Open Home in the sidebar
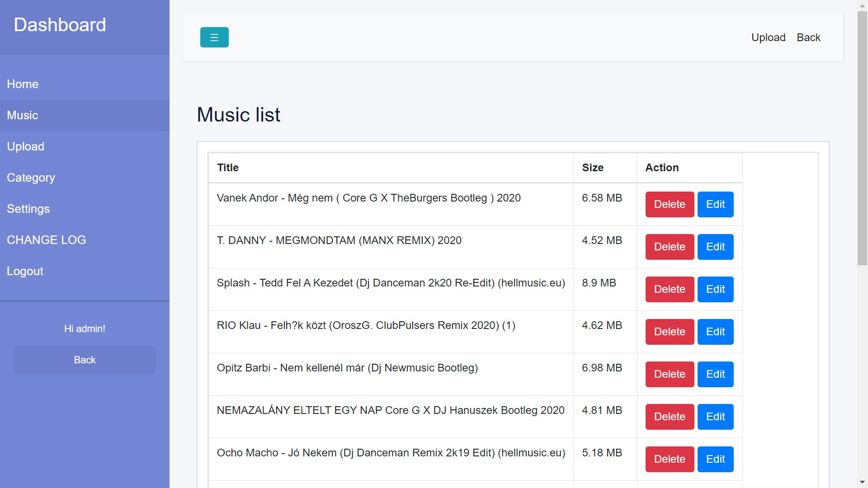 click(23, 84)
